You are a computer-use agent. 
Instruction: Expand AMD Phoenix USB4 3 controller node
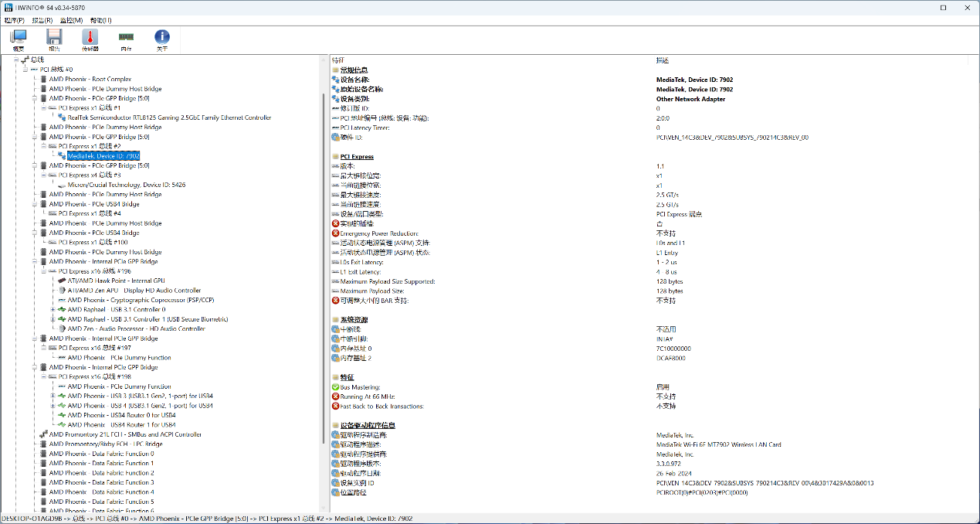coord(53,396)
